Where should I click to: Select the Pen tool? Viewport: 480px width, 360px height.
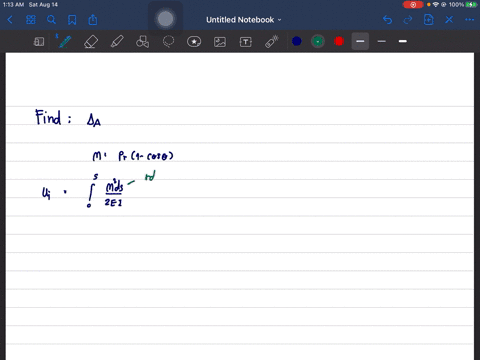(x=64, y=41)
